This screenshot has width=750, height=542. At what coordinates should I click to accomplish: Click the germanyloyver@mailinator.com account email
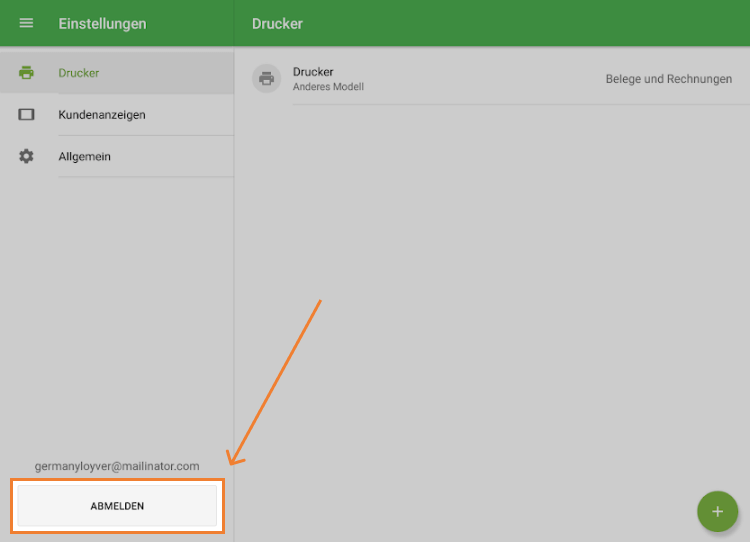[117, 466]
